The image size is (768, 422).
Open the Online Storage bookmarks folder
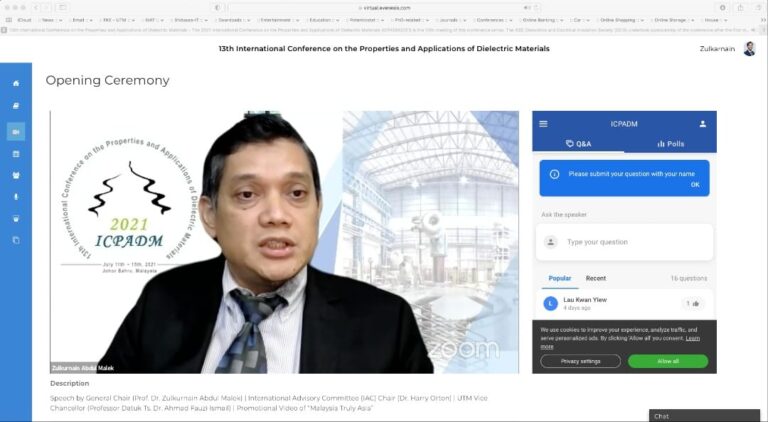(x=673, y=20)
